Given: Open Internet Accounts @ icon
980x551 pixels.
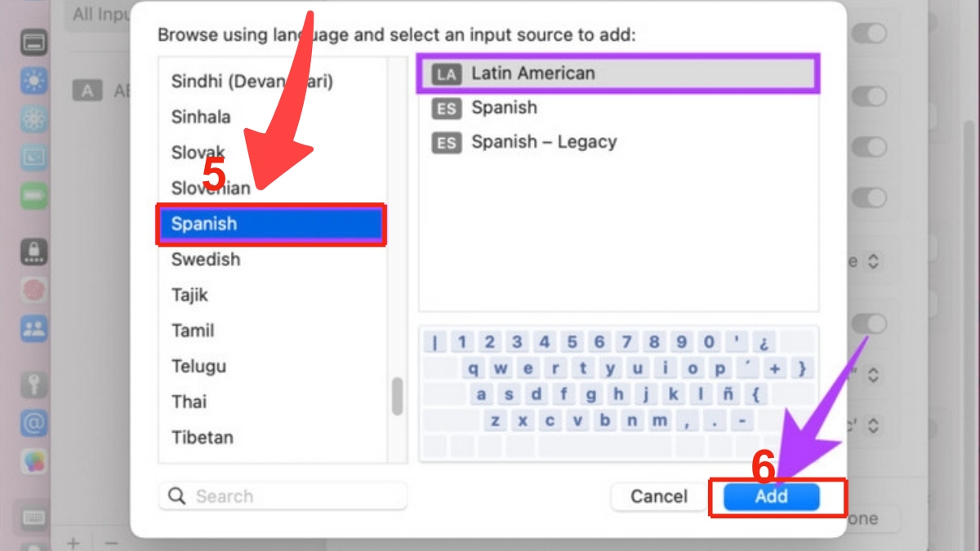Looking at the screenshot, I should click(34, 424).
